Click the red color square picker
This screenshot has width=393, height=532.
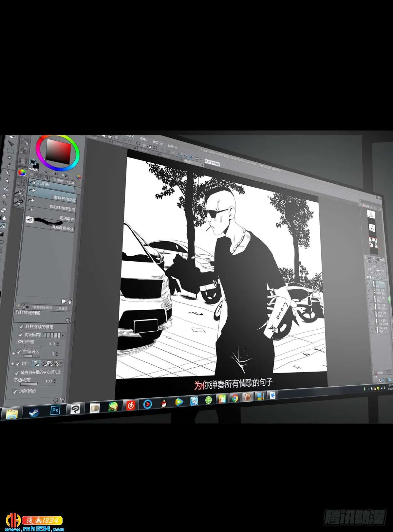[58, 152]
